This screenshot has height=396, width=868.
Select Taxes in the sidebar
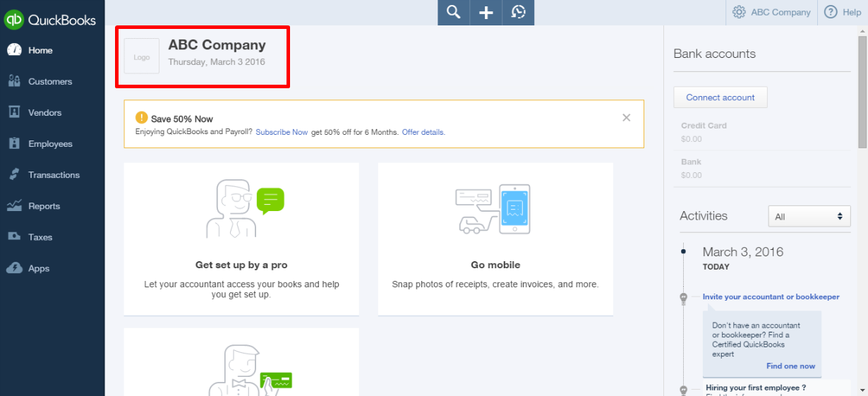point(40,237)
